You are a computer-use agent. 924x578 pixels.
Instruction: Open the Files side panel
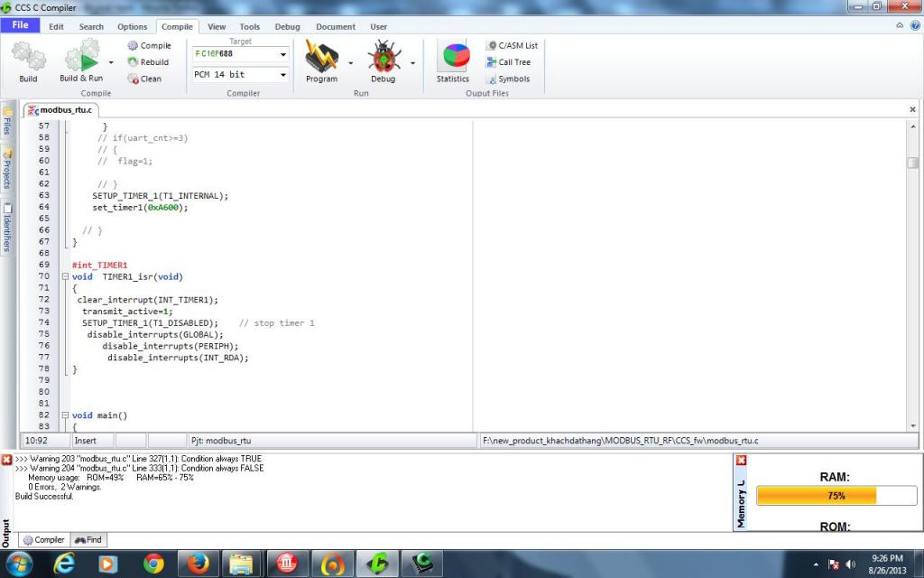pos(7,120)
